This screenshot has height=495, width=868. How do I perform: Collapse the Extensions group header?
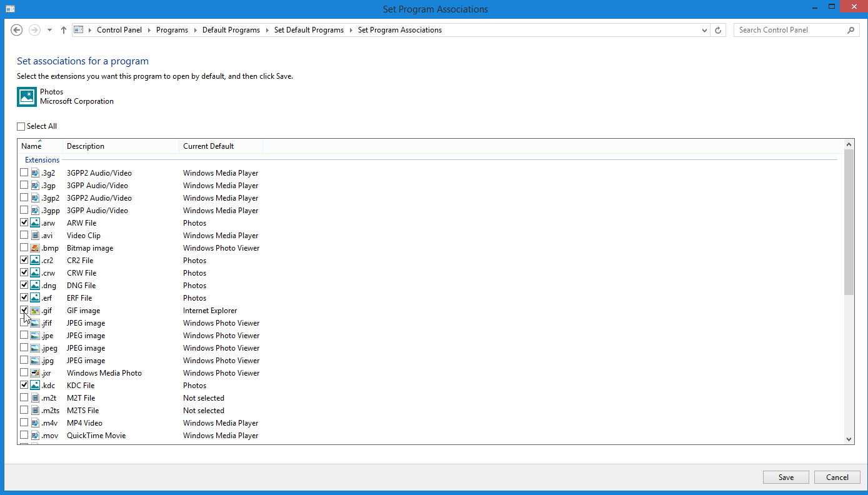pos(42,160)
